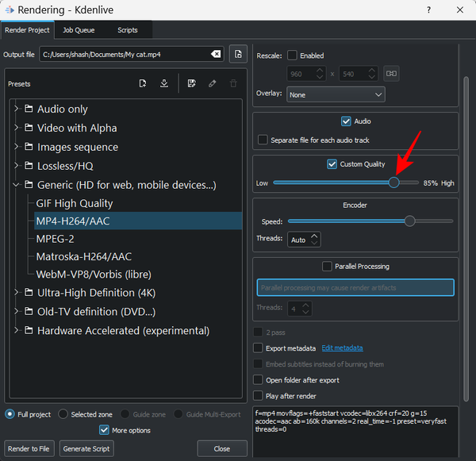The image size is (476, 461).
Task: Click the options panel vertical scrollbar
Action: coord(466,238)
